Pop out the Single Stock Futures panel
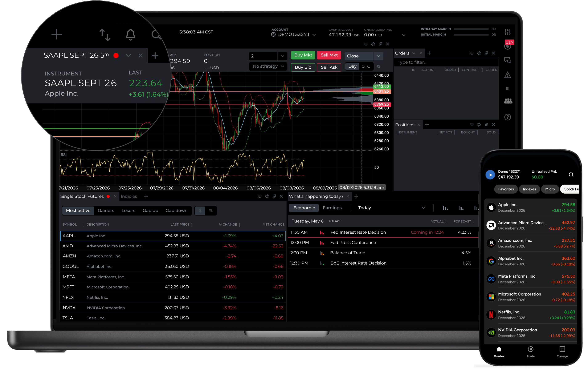The height and width of the screenshot is (370, 588). (274, 196)
